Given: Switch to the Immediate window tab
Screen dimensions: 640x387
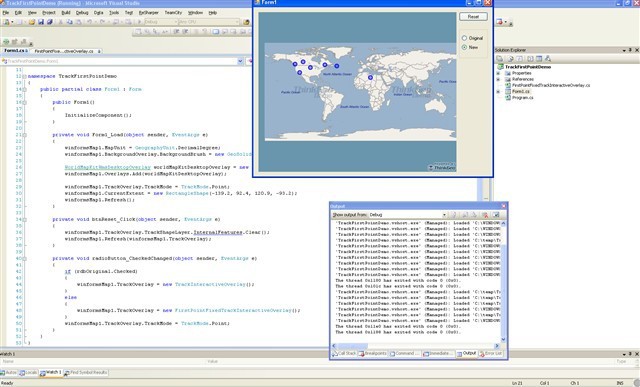Looking at the screenshot, I should [438, 354].
